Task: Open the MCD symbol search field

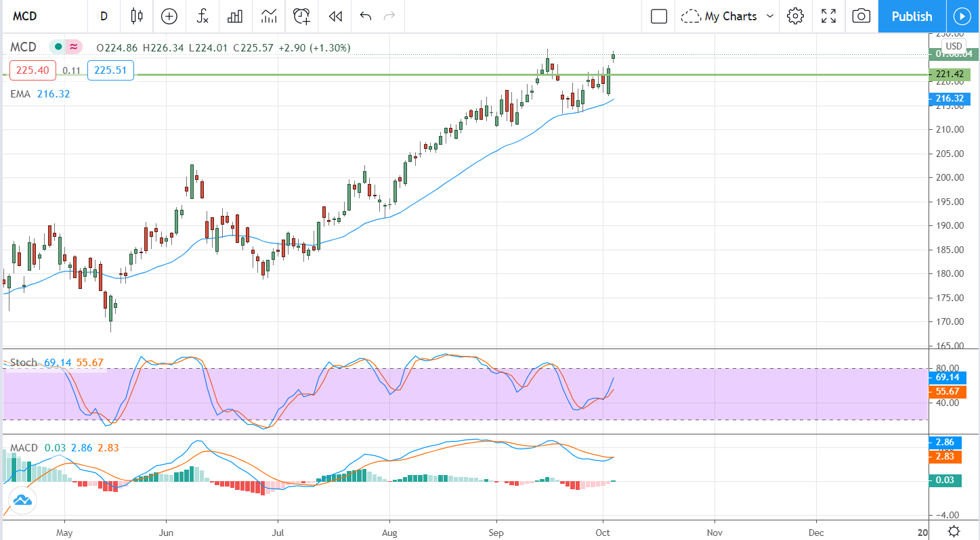Action: pos(45,16)
